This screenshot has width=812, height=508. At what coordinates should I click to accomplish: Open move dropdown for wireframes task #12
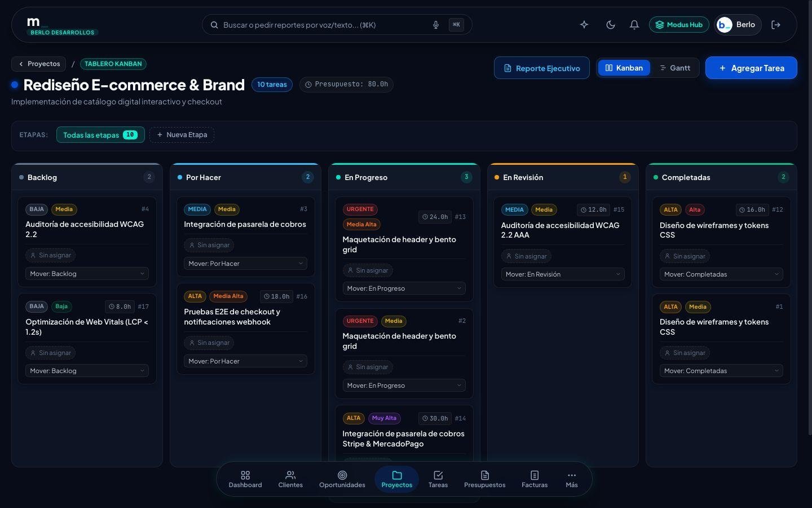721,274
